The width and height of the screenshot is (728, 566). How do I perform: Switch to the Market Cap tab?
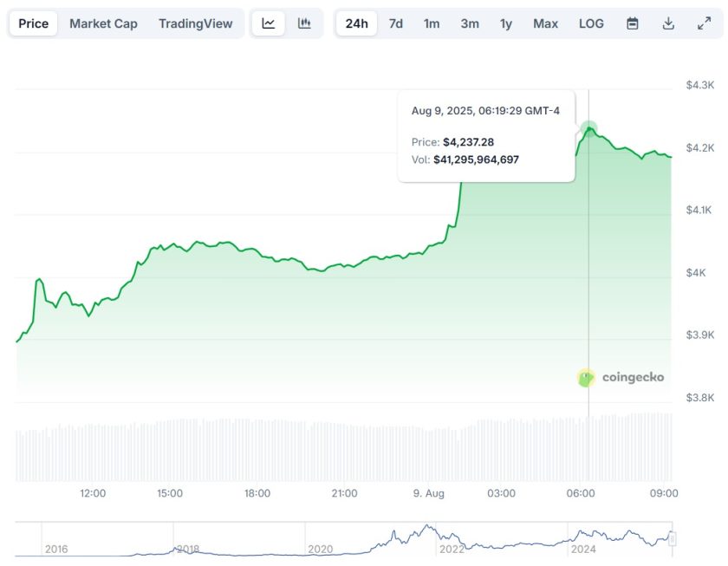point(103,23)
